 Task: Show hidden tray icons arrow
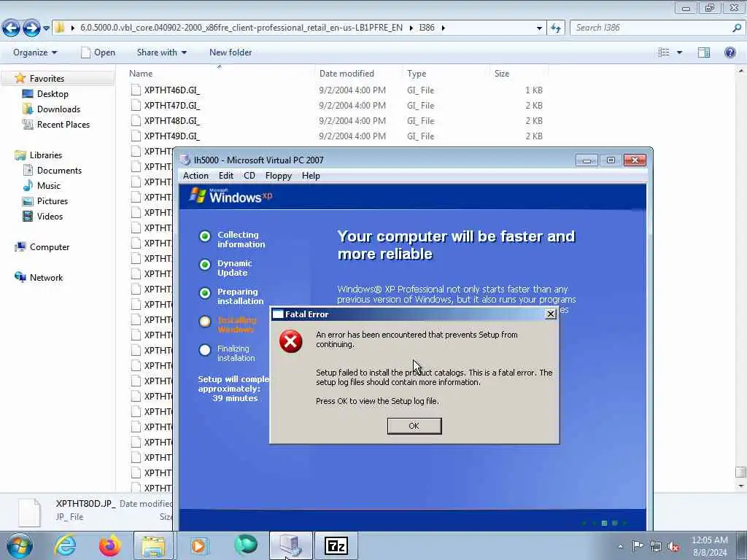coord(620,546)
